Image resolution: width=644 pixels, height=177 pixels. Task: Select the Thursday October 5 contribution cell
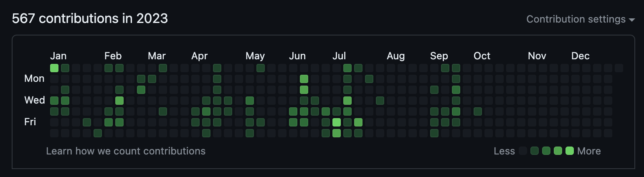point(478,111)
